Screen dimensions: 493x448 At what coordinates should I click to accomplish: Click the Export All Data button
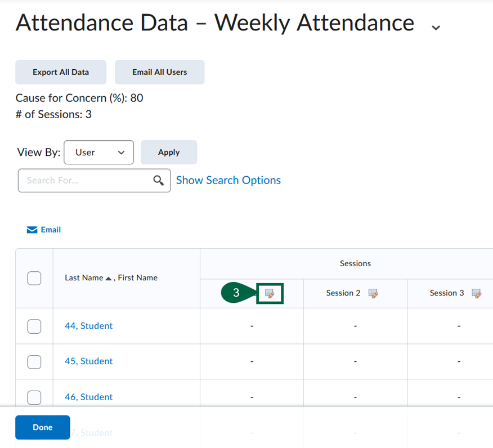pyautogui.click(x=61, y=72)
